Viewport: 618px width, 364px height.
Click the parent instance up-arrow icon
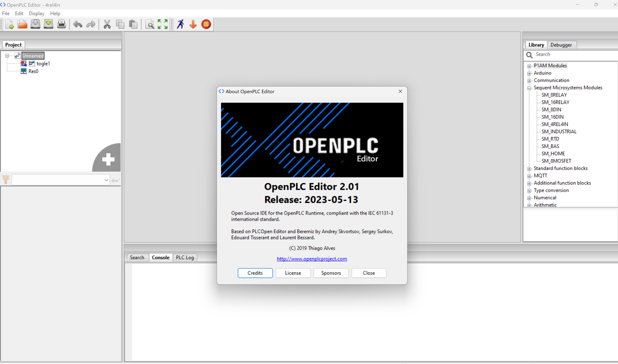[6, 180]
